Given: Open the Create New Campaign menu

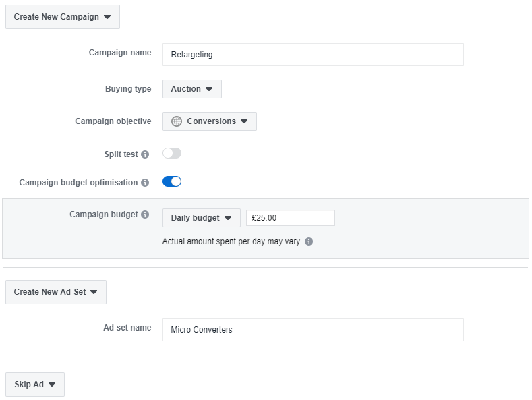Looking at the screenshot, I should pos(63,17).
